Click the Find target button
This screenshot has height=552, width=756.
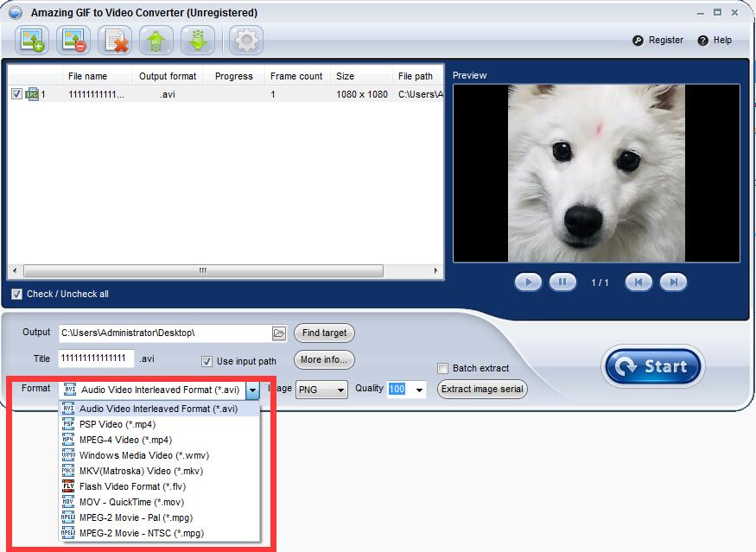coord(324,333)
